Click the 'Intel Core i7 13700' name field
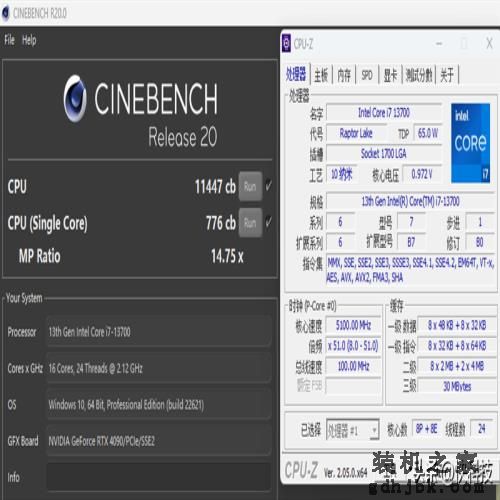Image resolution: width=500 pixels, height=500 pixels. 384,113
